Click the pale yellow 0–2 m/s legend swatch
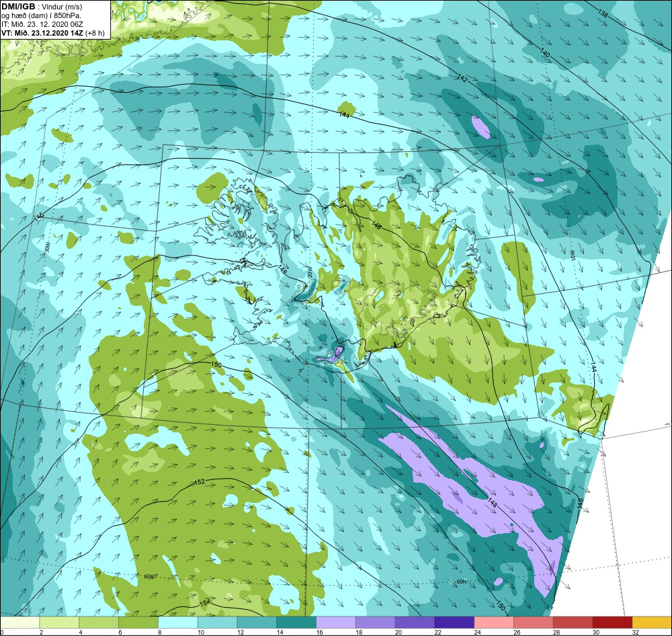This screenshot has width=672, height=636. tap(19, 623)
